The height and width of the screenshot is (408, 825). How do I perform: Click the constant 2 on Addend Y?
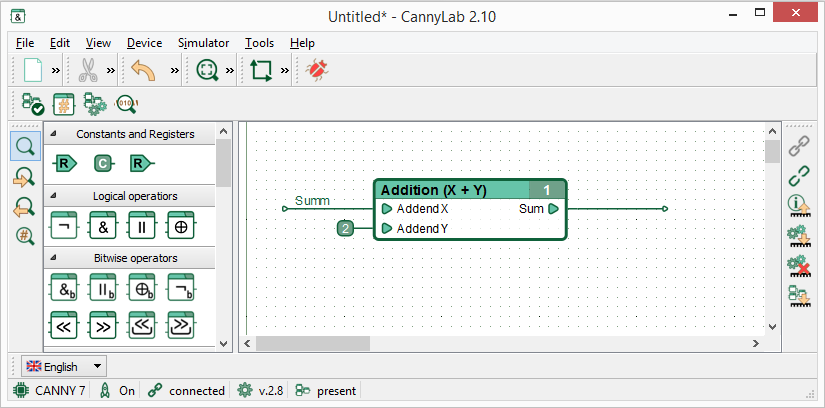click(345, 228)
